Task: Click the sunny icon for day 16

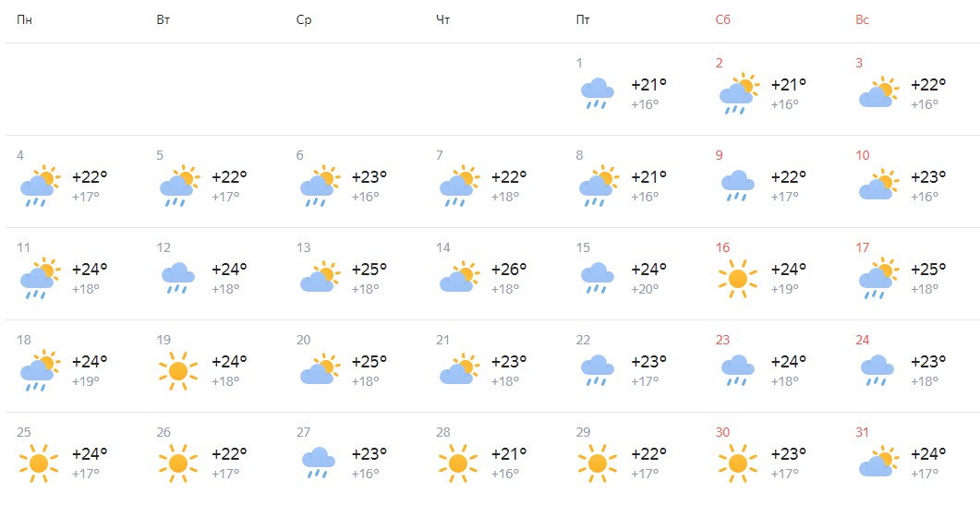Action: coord(737,278)
